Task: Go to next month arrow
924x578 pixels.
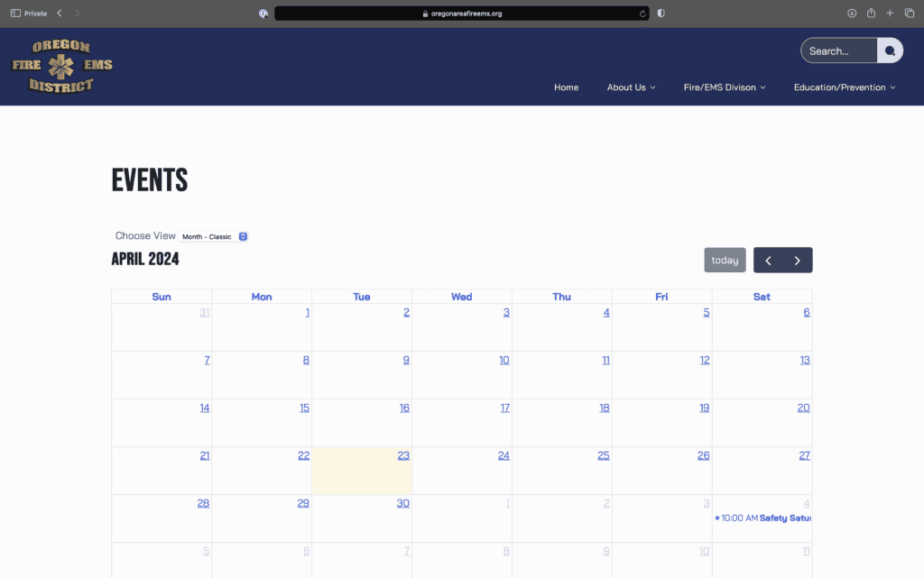Action: pos(798,261)
